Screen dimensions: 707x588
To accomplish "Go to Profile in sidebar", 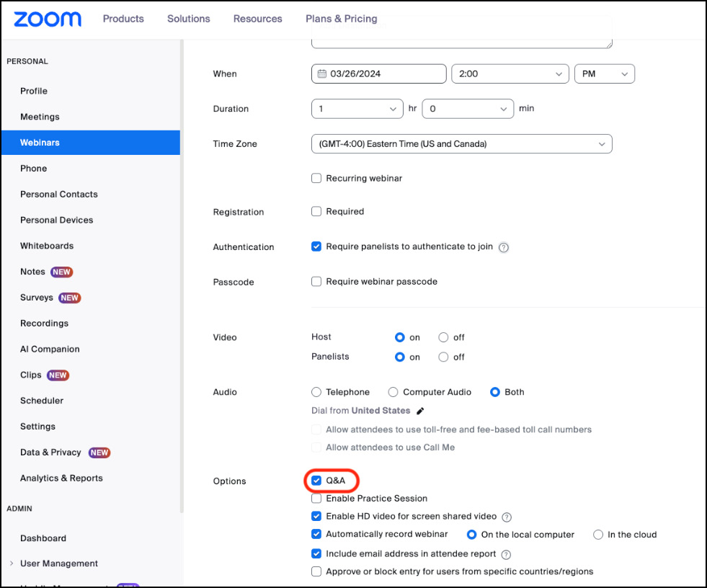I will [x=34, y=91].
